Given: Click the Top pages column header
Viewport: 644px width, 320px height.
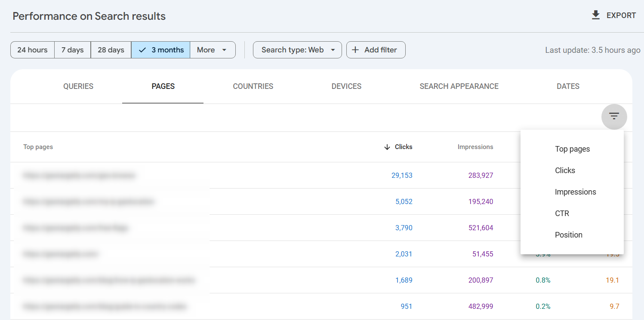Looking at the screenshot, I should pyautogui.click(x=38, y=147).
